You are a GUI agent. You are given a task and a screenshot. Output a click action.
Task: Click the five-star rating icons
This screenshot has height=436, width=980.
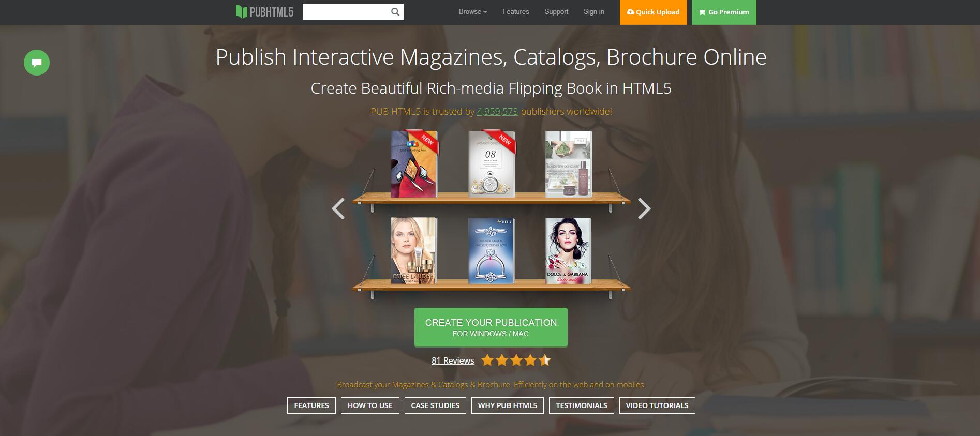coord(516,360)
